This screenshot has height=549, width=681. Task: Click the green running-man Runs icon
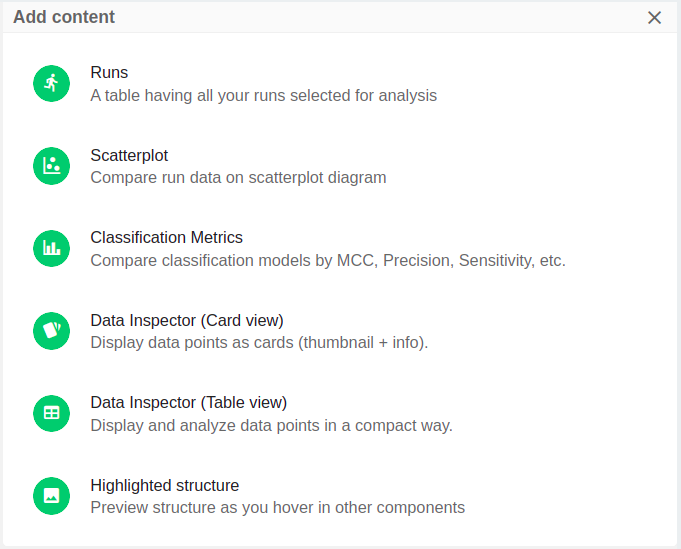51,84
